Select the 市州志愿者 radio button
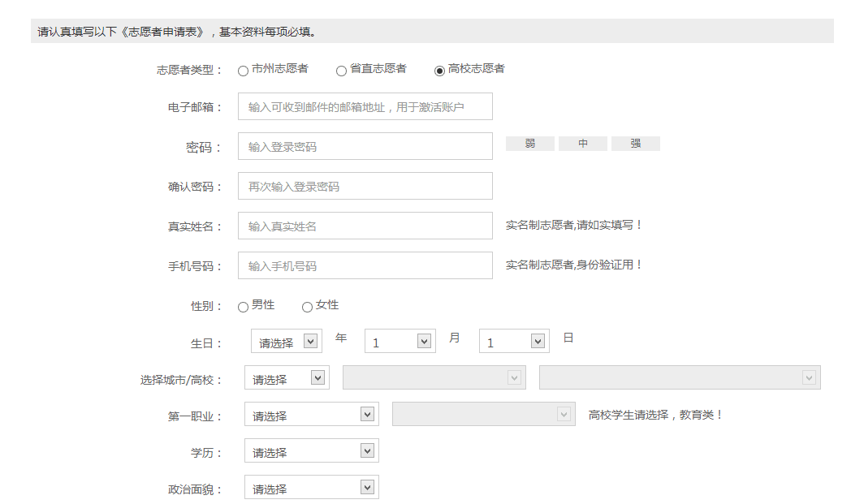864x504 pixels. coord(243,71)
